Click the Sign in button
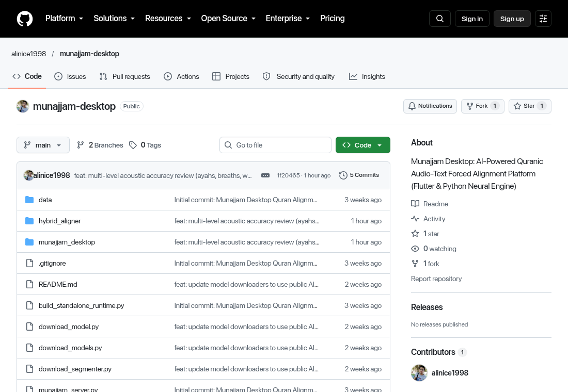This screenshot has height=392, width=568. tap(472, 19)
